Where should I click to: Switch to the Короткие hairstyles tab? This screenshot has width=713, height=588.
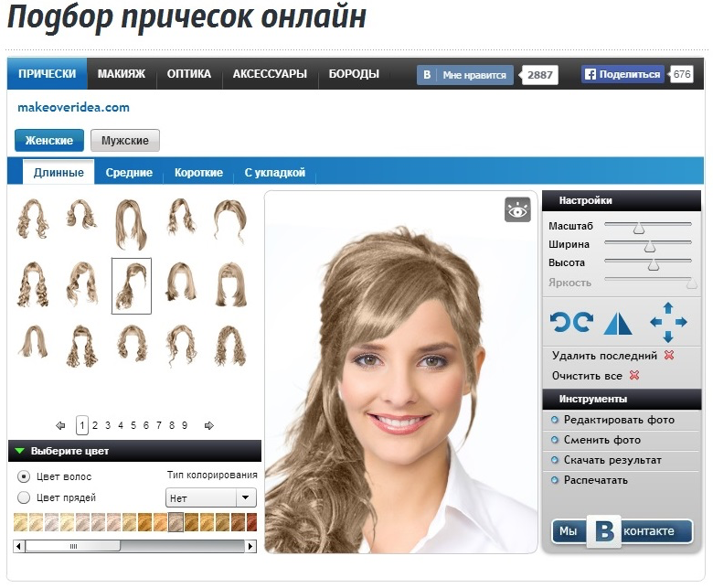198,173
